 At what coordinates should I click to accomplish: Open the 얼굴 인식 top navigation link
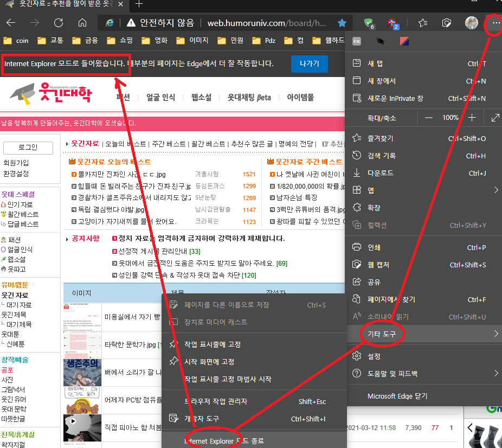click(x=160, y=97)
